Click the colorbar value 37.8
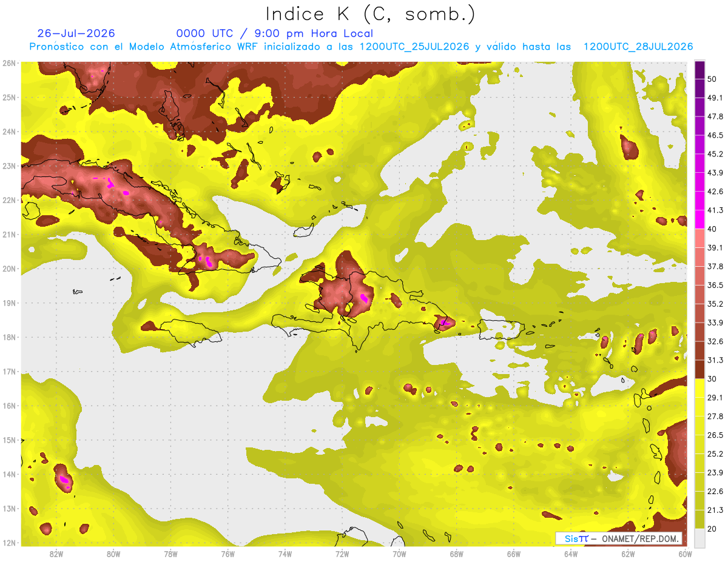 715,267
